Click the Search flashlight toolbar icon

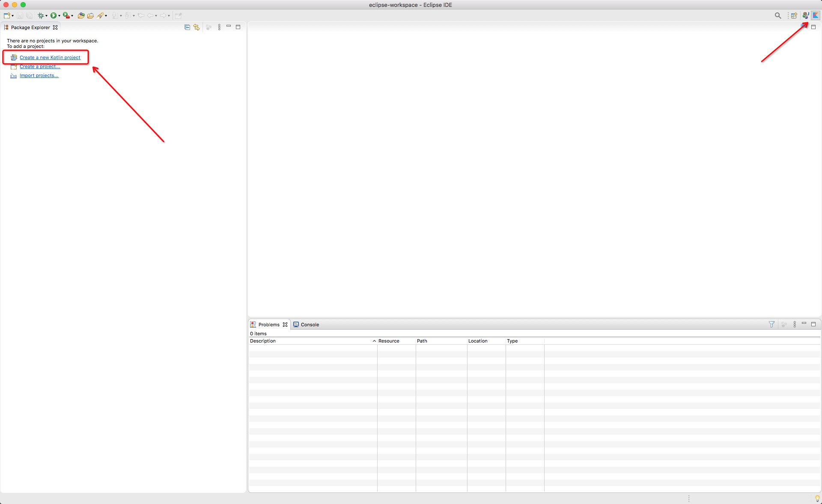(100, 15)
